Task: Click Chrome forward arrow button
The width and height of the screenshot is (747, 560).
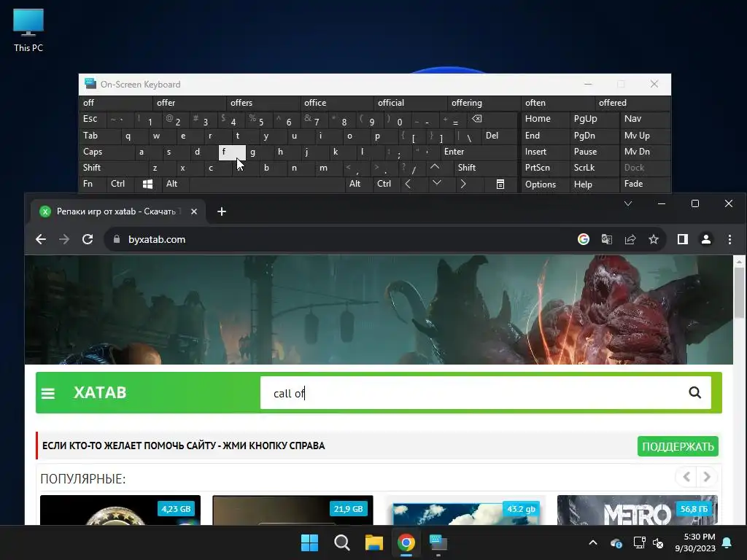Action: [x=64, y=239]
